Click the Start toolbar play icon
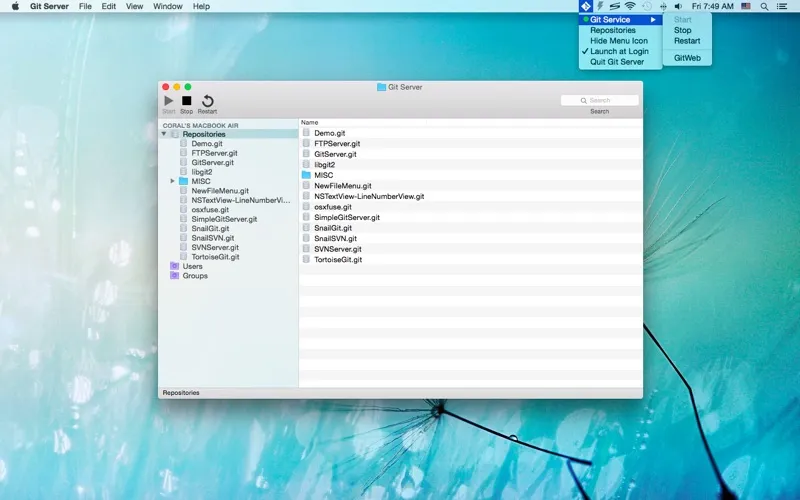Image resolution: width=800 pixels, height=500 pixels. [168, 101]
